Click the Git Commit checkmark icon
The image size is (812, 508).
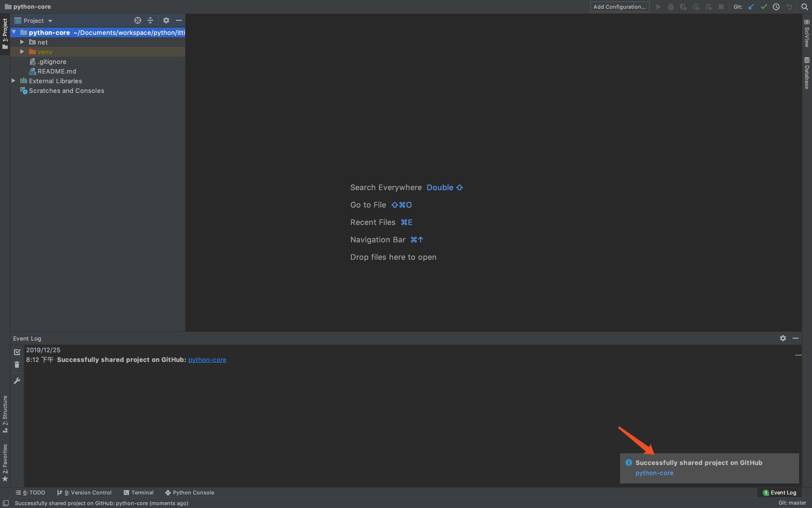[x=764, y=7]
